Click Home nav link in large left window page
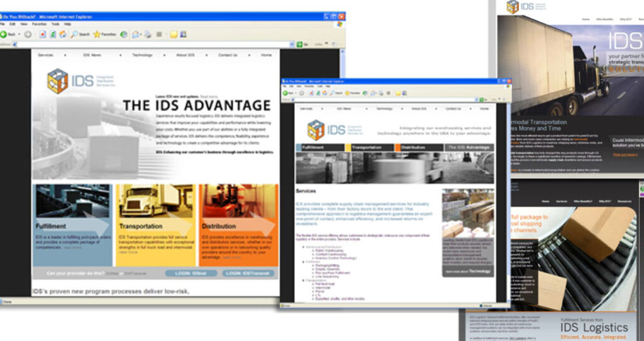This screenshot has width=644, height=341. [x=266, y=55]
